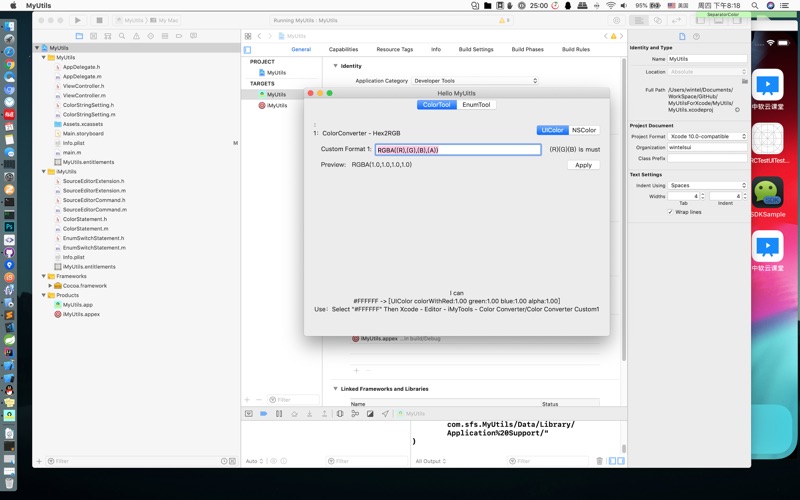Image resolution: width=800 pixels, height=500 pixels.
Task: Toggle the Debug area visibility button
Action: 718,20
